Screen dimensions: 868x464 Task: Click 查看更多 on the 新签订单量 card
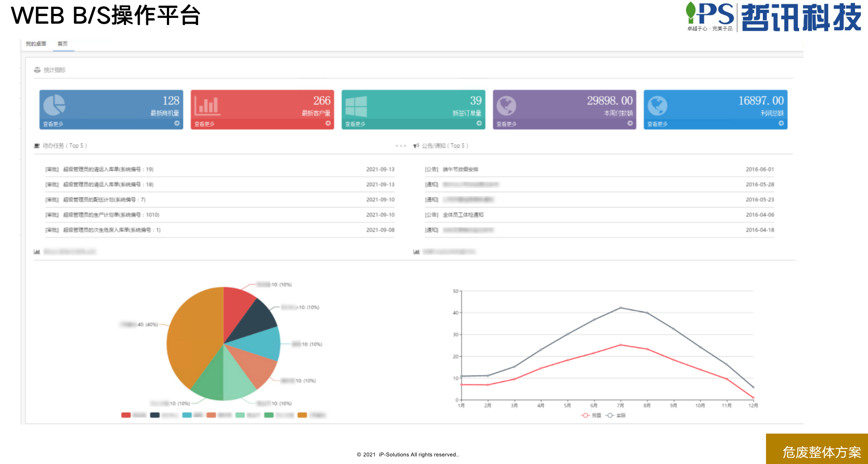tap(355, 124)
